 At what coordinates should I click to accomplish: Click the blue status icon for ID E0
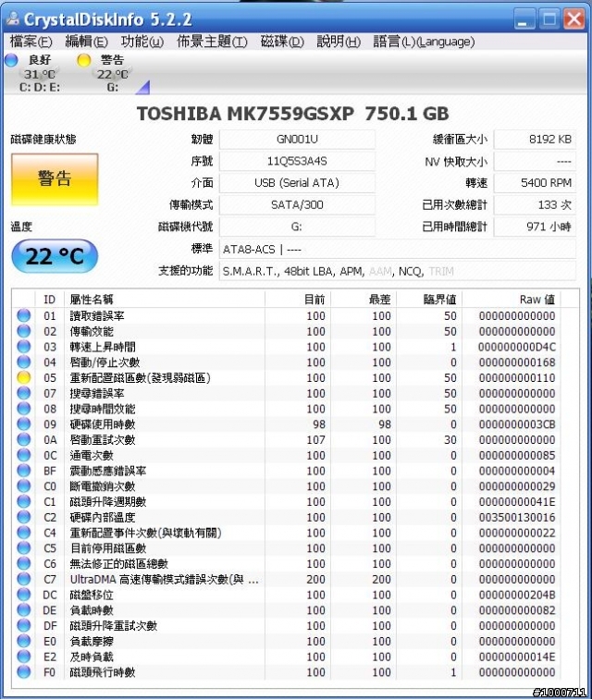click(24, 641)
